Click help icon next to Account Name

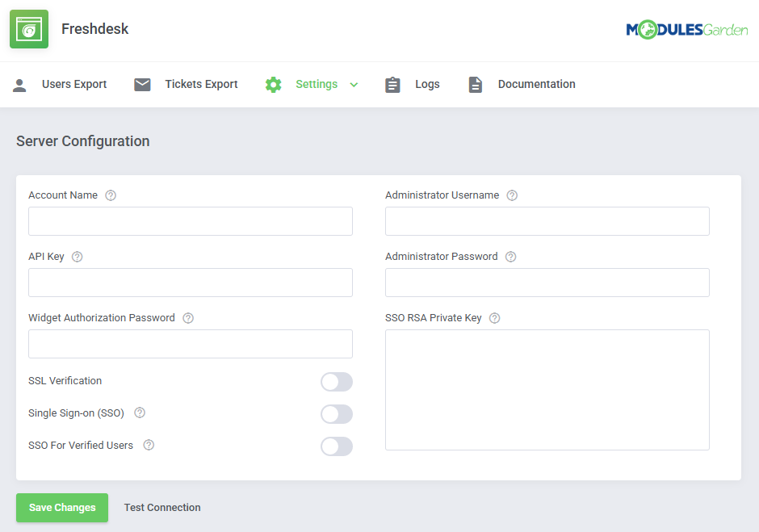111,195
